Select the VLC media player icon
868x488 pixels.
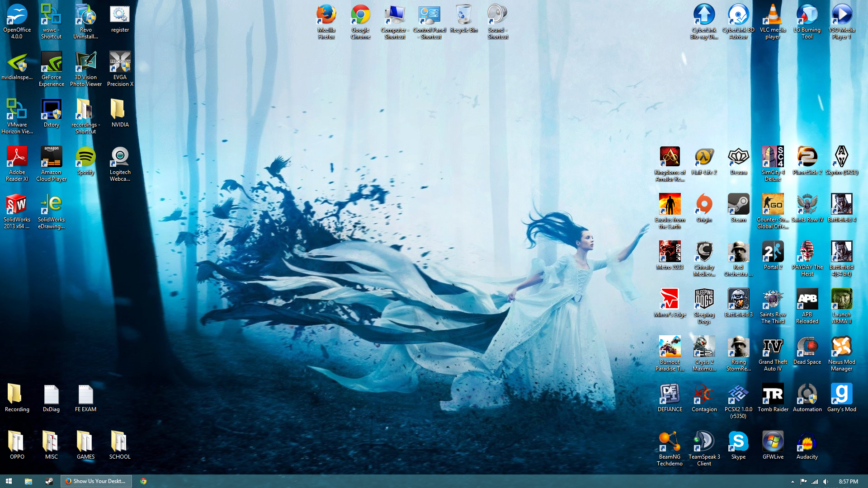click(773, 21)
